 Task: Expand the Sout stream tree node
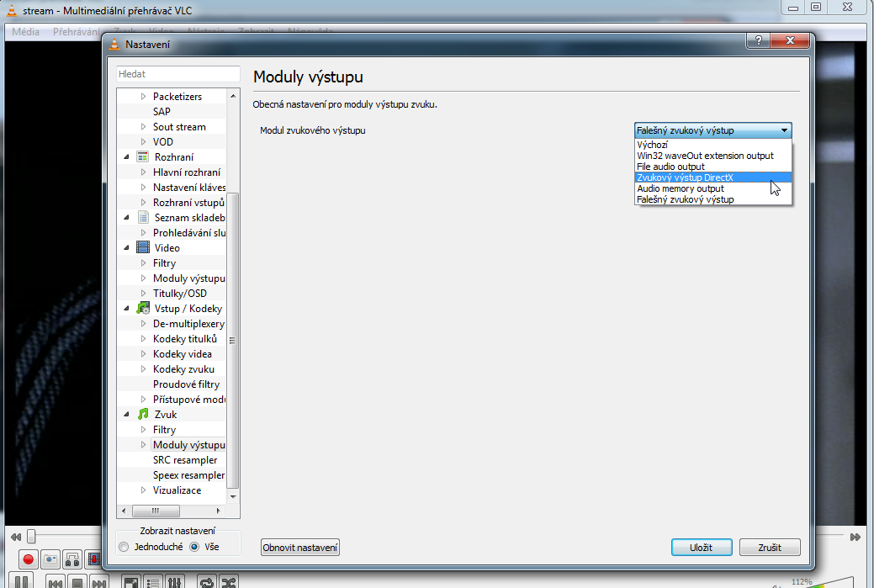click(x=143, y=126)
